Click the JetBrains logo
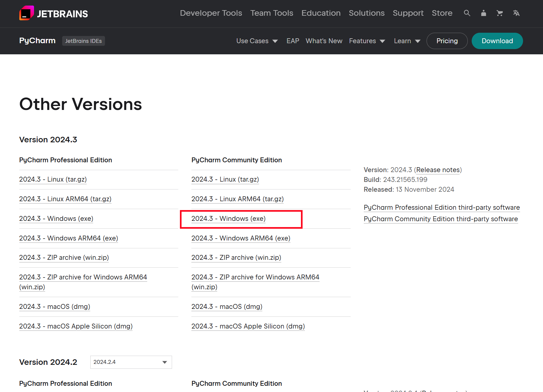This screenshot has width=543, height=392. (54, 13)
